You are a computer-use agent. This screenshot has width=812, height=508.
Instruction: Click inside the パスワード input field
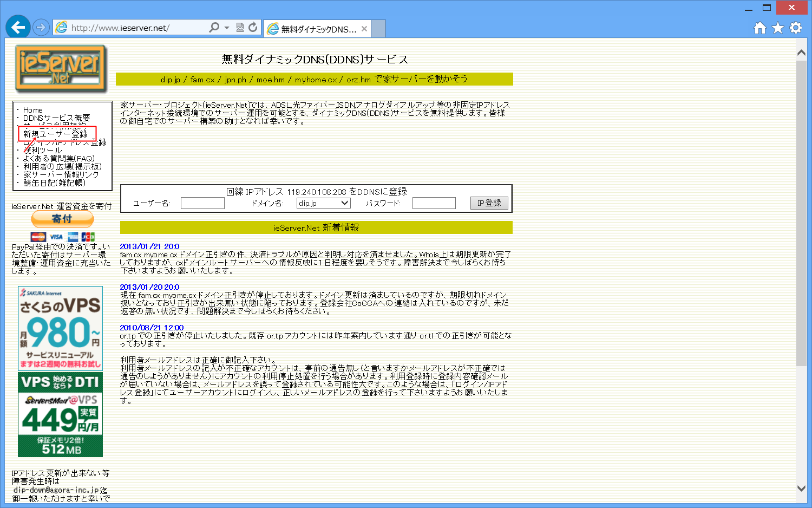433,203
